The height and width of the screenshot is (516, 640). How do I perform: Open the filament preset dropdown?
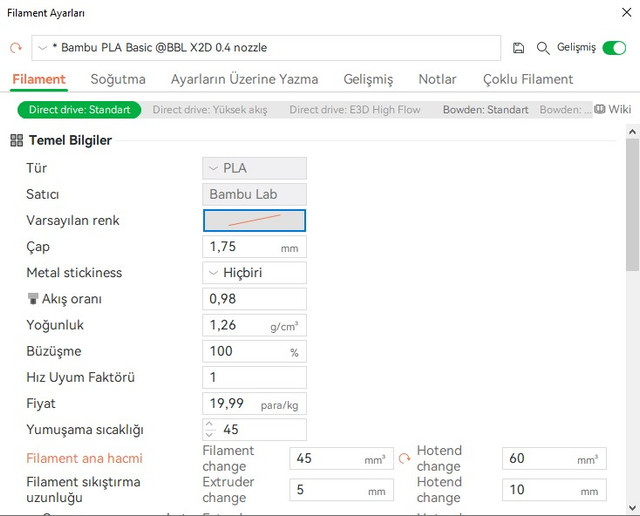click(x=266, y=48)
